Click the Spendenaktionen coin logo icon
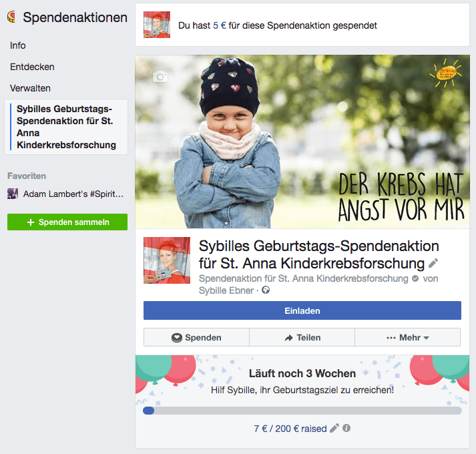The width and height of the screenshot is (476, 454). [x=11, y=17]
